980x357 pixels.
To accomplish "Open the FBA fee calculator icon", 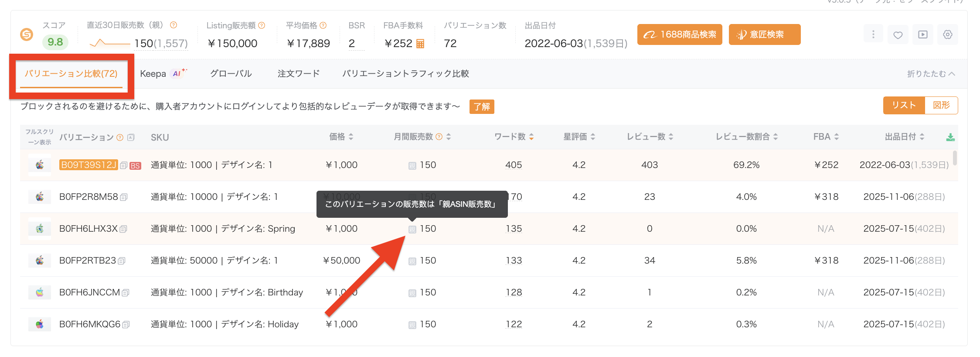I will (420, 44).
